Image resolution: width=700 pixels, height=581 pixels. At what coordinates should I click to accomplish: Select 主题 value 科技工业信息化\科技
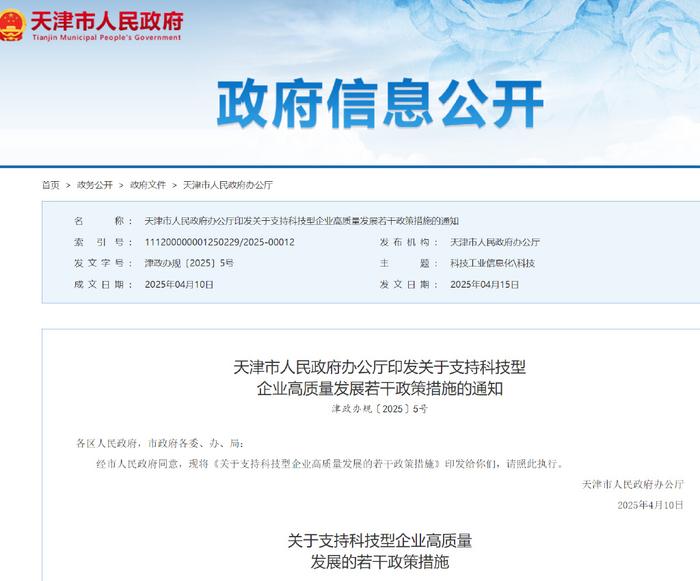click(x=492, y=263)
